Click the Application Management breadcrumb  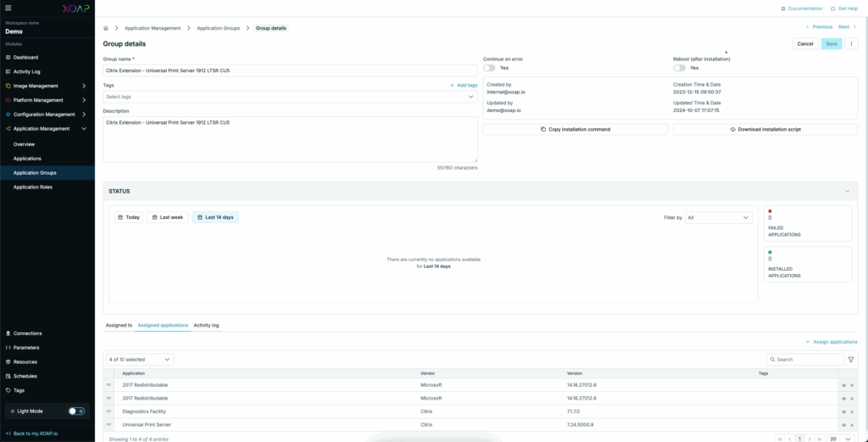153,28
